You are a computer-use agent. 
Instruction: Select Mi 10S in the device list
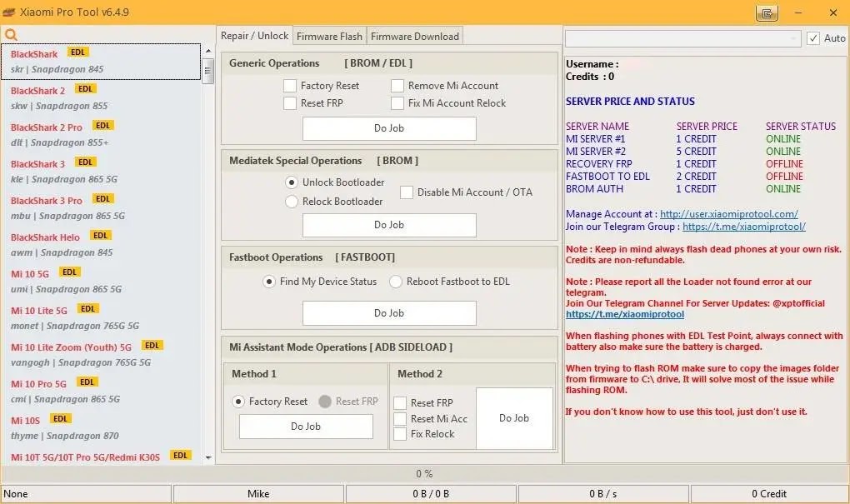click(101, 428)
